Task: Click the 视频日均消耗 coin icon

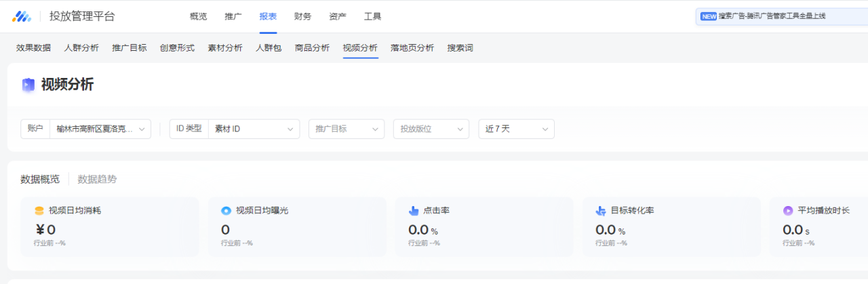Action: pyautogui.click(x=39, y=211)
